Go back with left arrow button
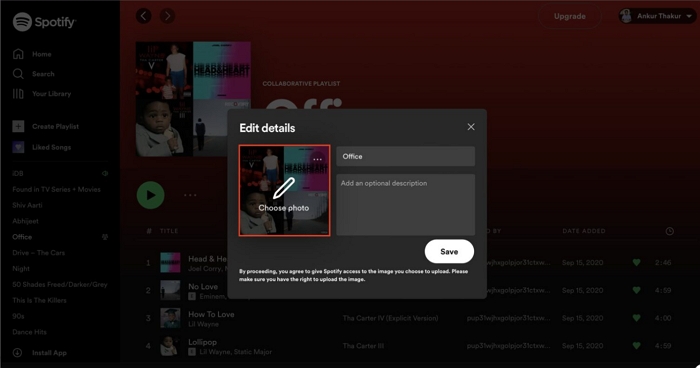700x368 pixels. point(144,16)
